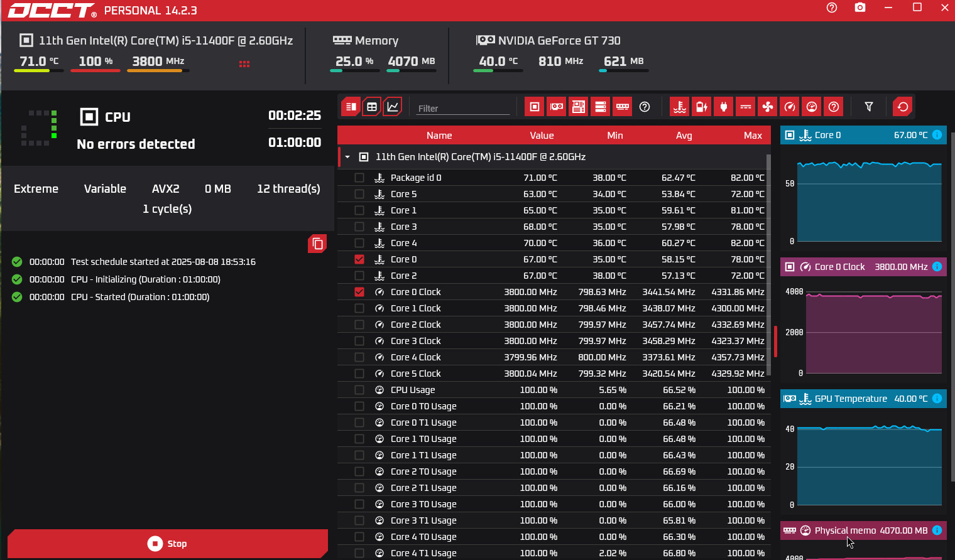
Task: Open the info icon on the Core 0 graph
Action: (x=937, y=135)
